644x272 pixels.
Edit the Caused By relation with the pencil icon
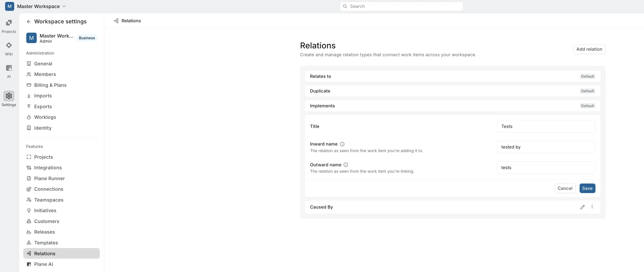[x=583, y=207]
